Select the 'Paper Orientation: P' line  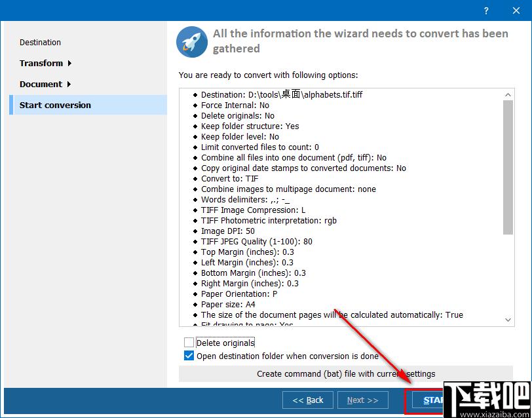239,294
